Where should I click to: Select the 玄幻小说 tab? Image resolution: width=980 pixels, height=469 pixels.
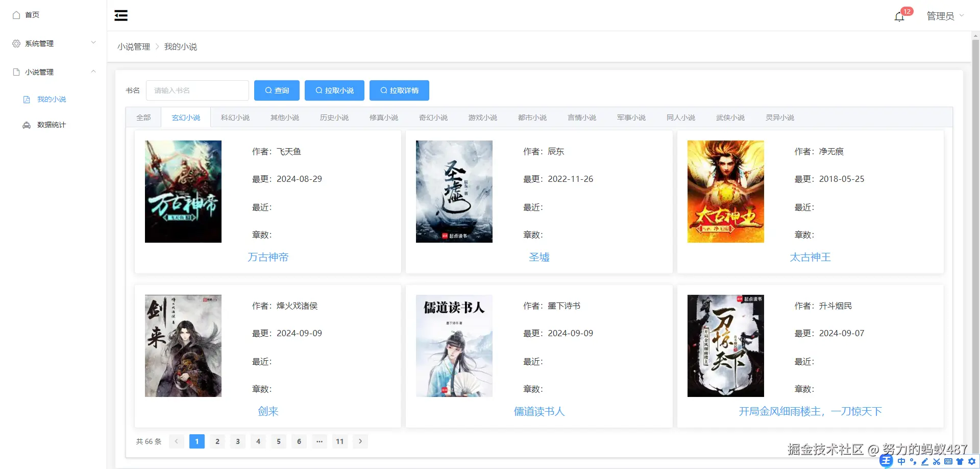186,118
